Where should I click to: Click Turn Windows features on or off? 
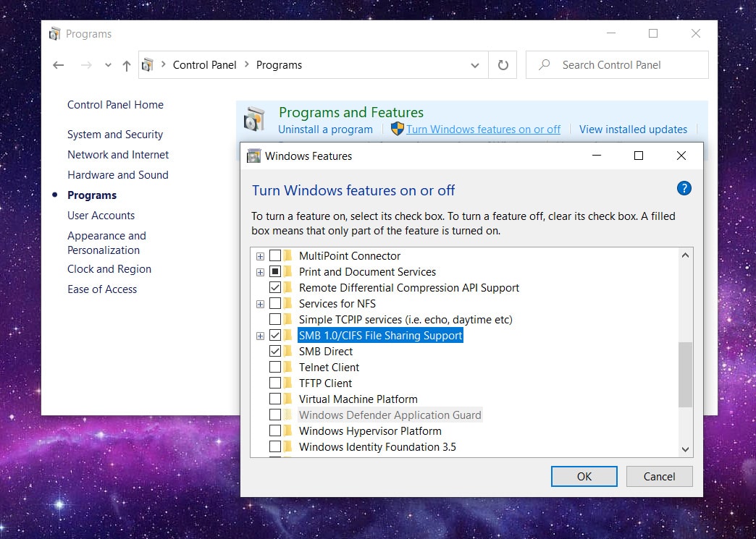point(483,129)
